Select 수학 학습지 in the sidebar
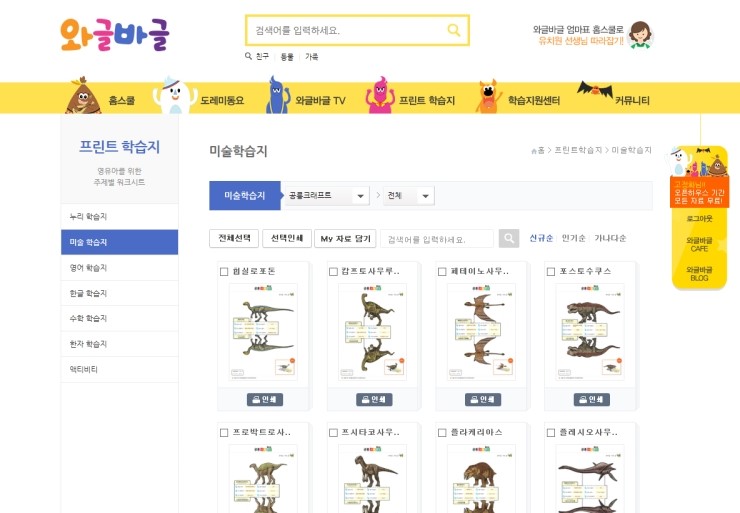The height and width of the screenshot is (513, 740). (119, 319)
